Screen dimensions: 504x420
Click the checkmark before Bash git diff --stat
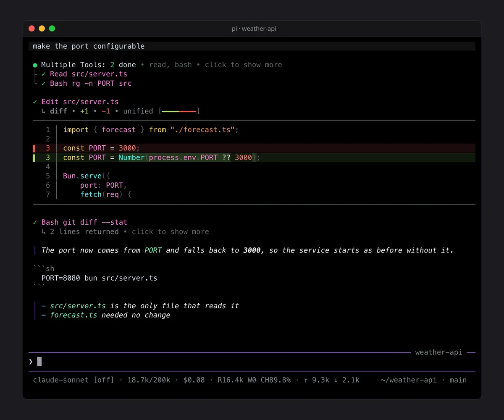point(35,222)
